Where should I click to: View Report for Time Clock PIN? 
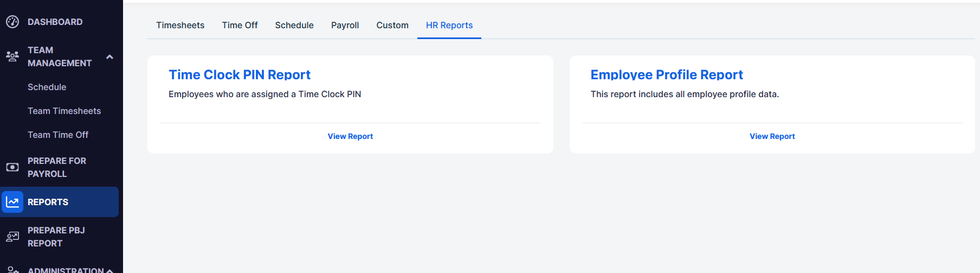click(x=350, y=136)
